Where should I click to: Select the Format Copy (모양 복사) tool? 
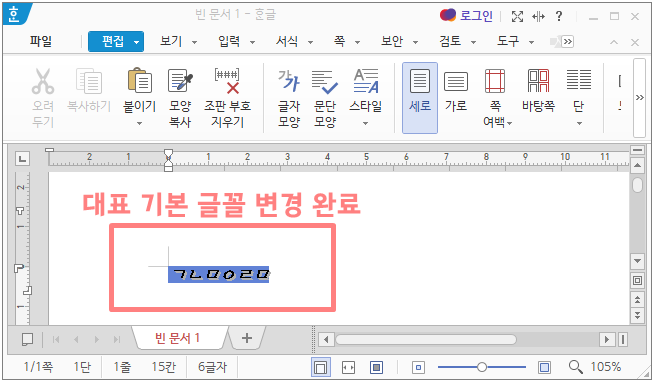(180, 80)
